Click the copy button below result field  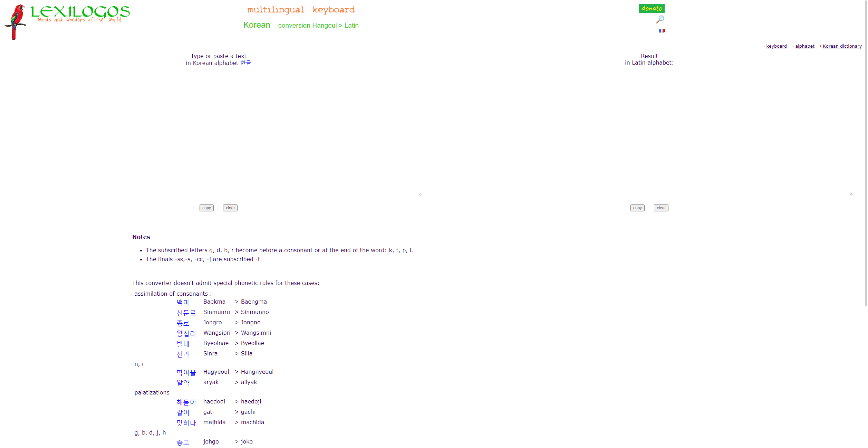[637, 208]
